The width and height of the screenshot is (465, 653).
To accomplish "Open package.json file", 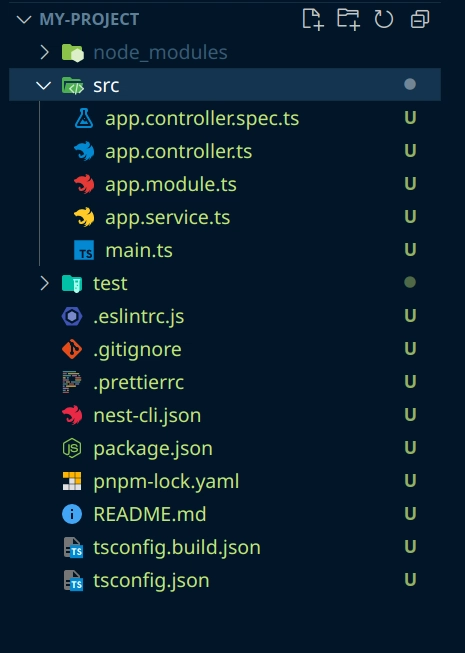I will (225, 448).
